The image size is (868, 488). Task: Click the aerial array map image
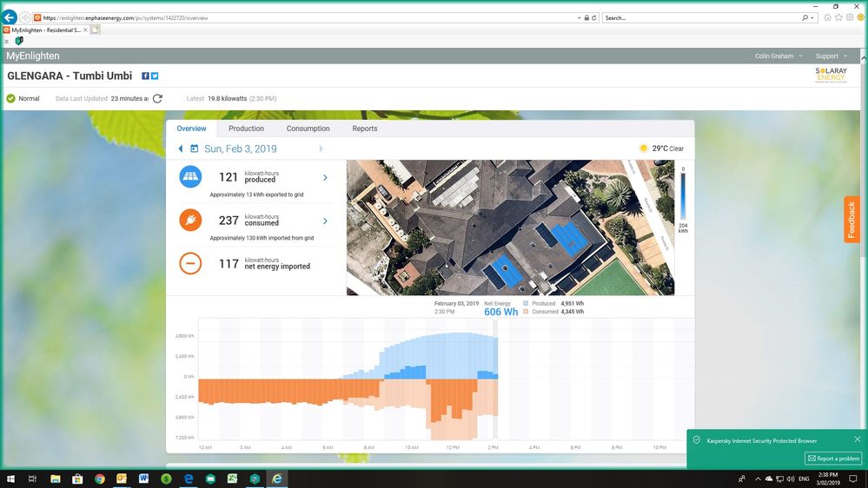point(510,228)
